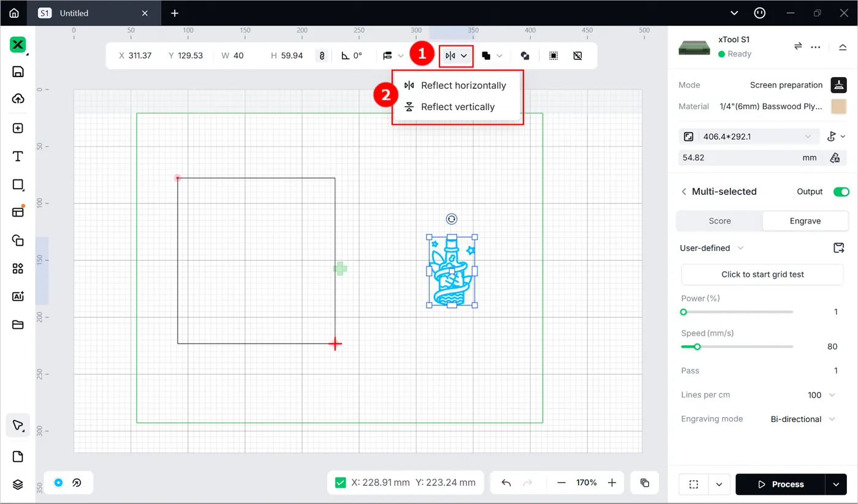The image size is (858, 504).
Task: Expand the combine shapes dropdown
Action: point(499,56)
